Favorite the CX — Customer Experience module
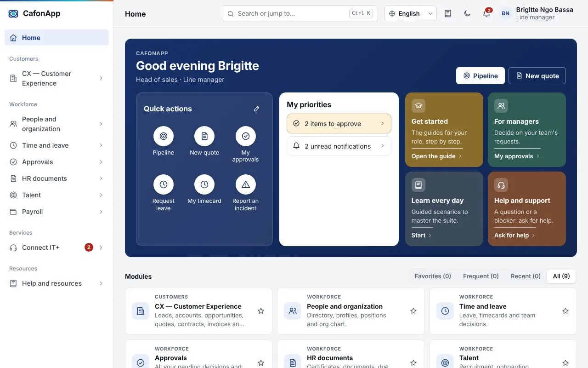 261,311
